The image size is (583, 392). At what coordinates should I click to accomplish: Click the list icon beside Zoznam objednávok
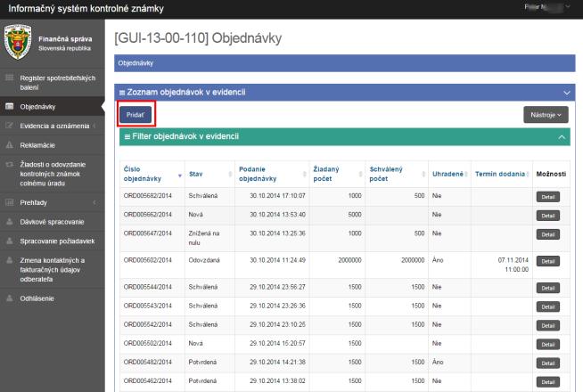(122, 93)
